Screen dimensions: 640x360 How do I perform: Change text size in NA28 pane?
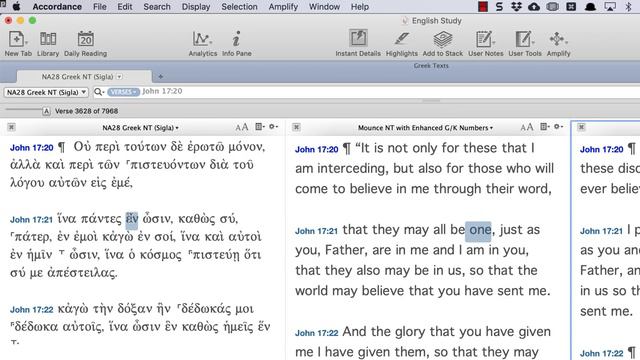pos(242,127)
